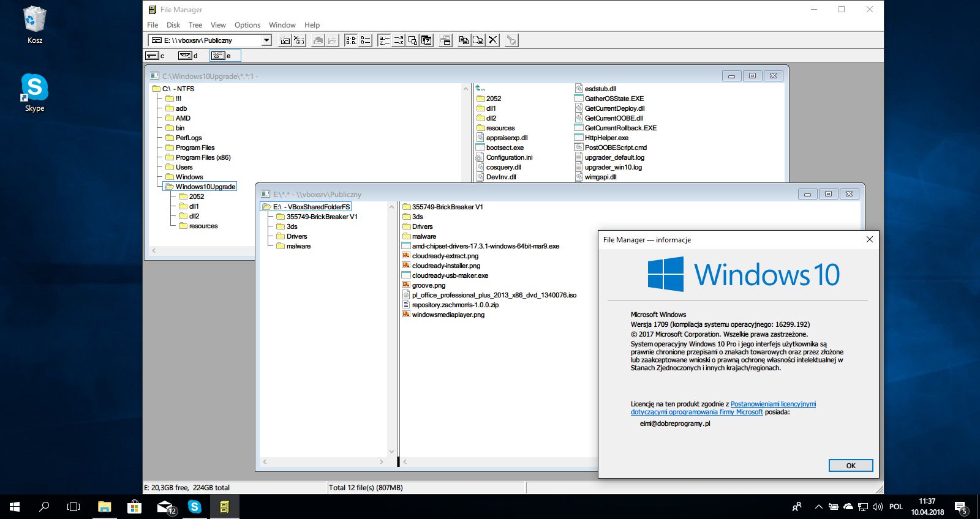
Task: Open the drive selection dropdown
Action: coord(266,40)
